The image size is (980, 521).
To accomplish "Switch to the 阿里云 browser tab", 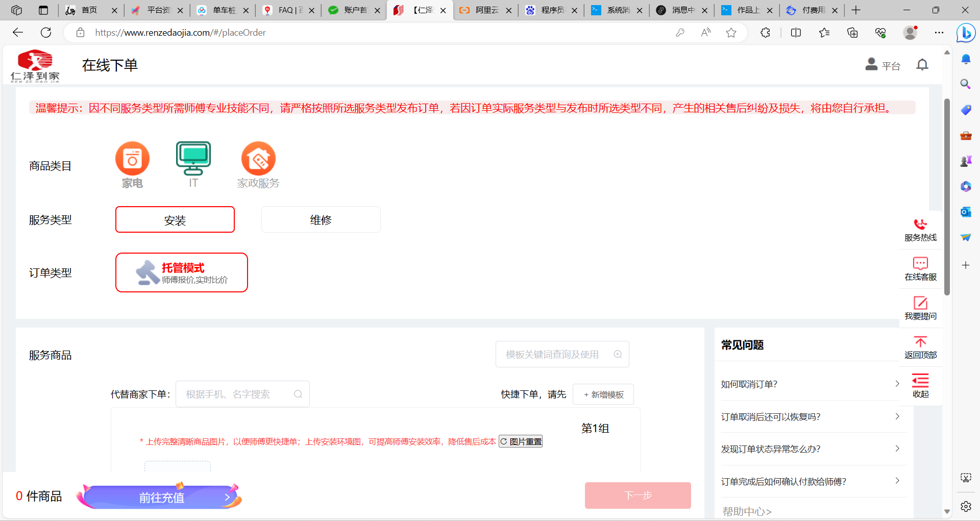I will (x=486, y=10).
